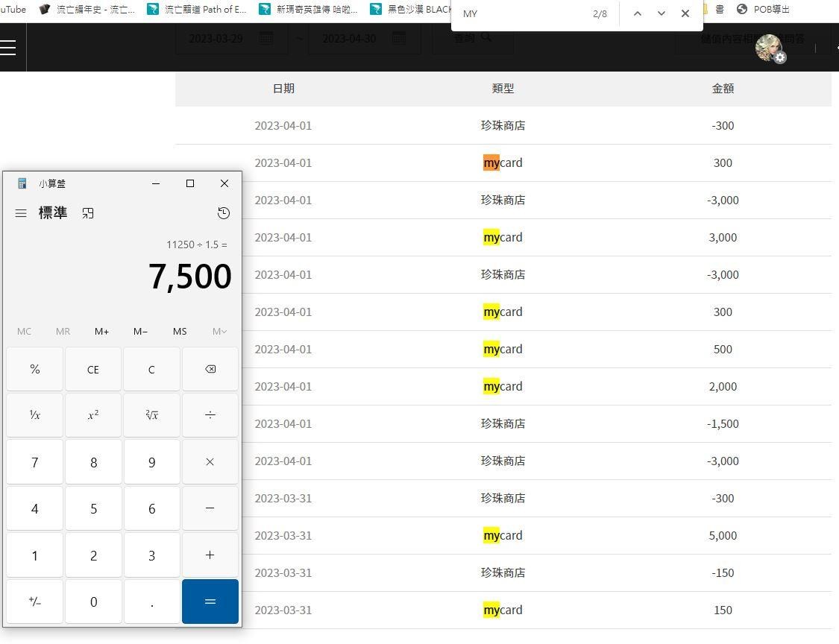
Task: Click the square root button
Action: pyautogui.click(x=151, y=415)
